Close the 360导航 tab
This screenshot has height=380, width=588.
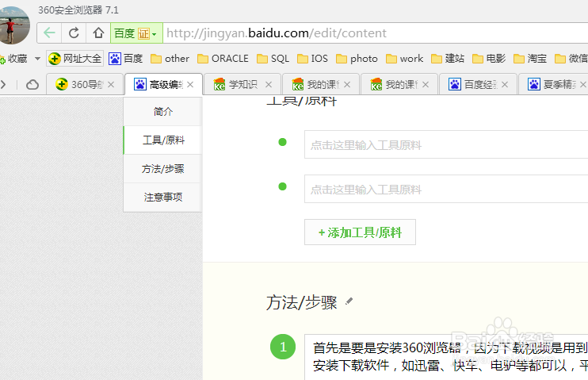(111, 85)
